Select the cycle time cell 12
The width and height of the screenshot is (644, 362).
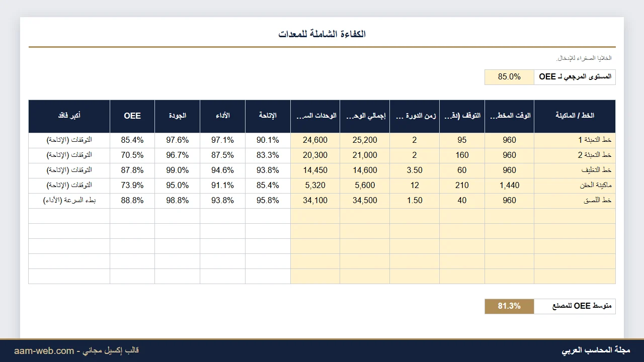click(x=415, y=186)
